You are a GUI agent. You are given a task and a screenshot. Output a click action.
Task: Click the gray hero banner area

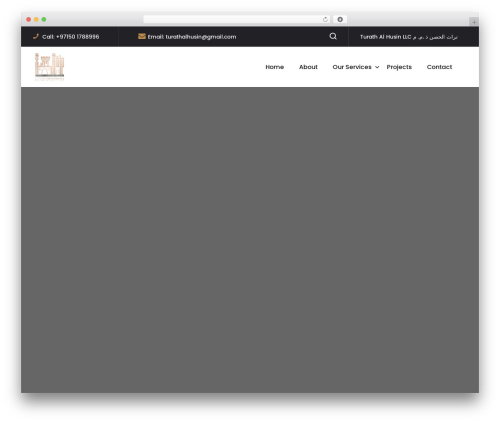coord(250,240)
